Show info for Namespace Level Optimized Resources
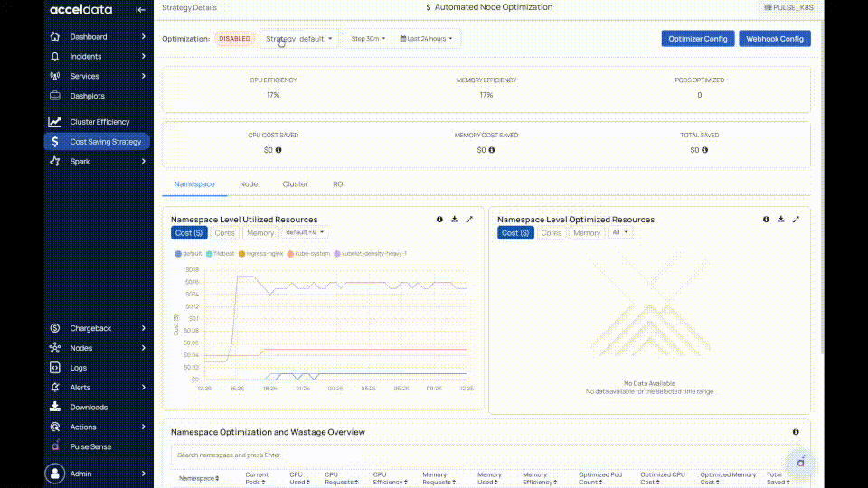 click(766, 219)
